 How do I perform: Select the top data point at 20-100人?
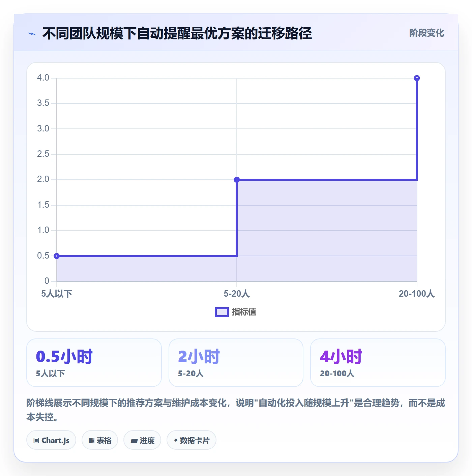pos(417,78)
